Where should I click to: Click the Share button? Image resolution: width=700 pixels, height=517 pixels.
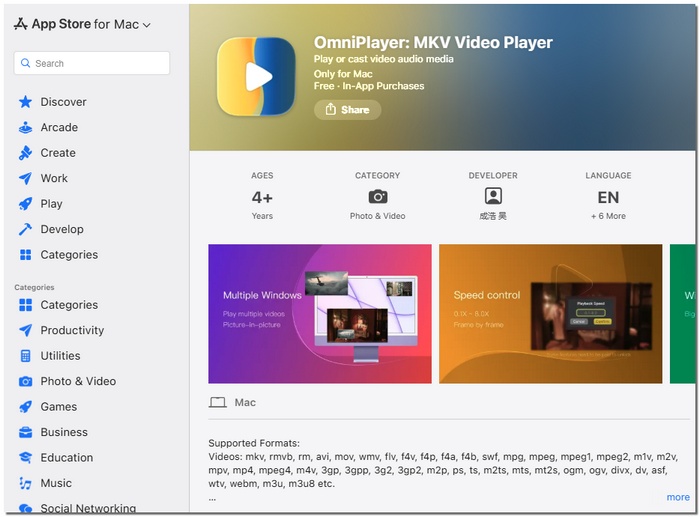point(347,109)
